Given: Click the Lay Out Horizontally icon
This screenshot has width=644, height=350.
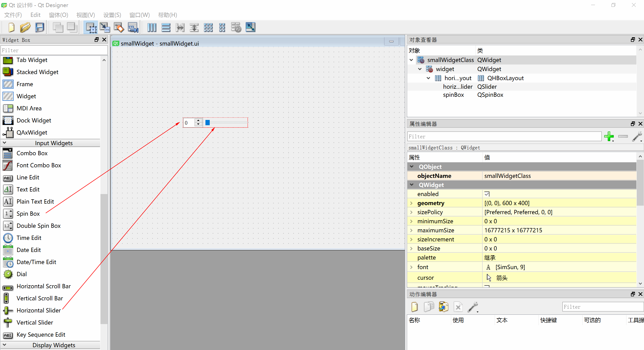Looking at the screenshot, I should coord(152,27).
